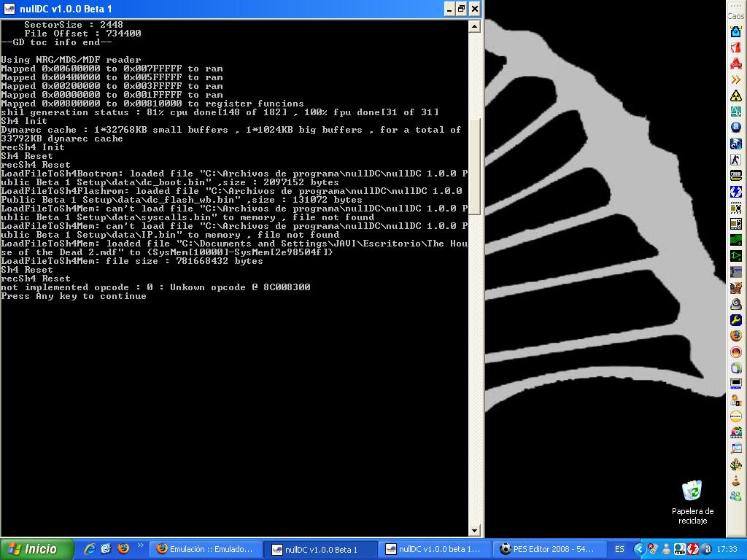Click the clock showing 17:33
The width and height of the screenshot is (747, 560).
coord(727,550)
